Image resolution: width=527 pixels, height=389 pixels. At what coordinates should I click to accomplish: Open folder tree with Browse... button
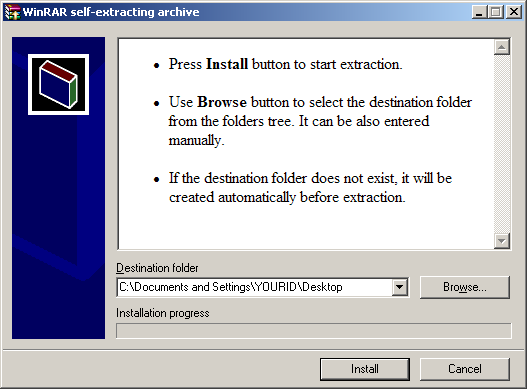pyautogui.click(x=465, y=287)
